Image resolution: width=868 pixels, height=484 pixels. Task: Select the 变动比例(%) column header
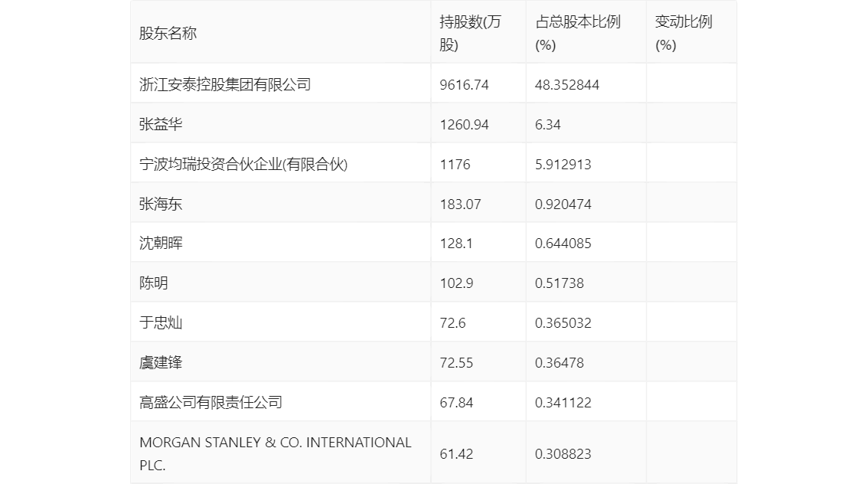click(683, 33)
